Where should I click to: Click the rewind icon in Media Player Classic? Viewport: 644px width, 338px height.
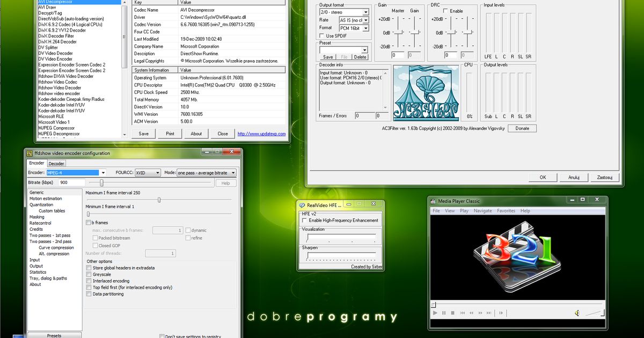click(x=472, y=313)
